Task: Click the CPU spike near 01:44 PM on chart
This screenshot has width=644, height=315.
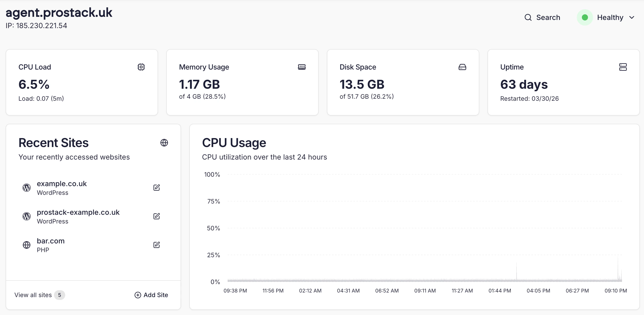Action: [516, 272]
